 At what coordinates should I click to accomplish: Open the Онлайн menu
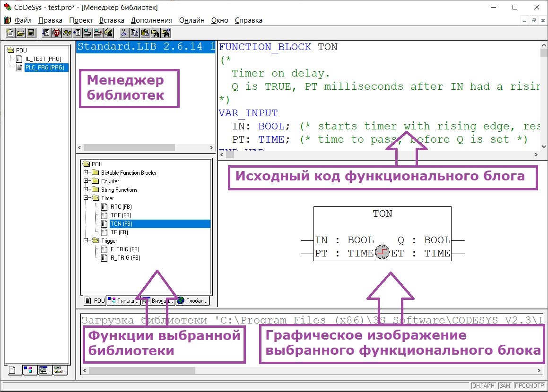coord(192,20)
